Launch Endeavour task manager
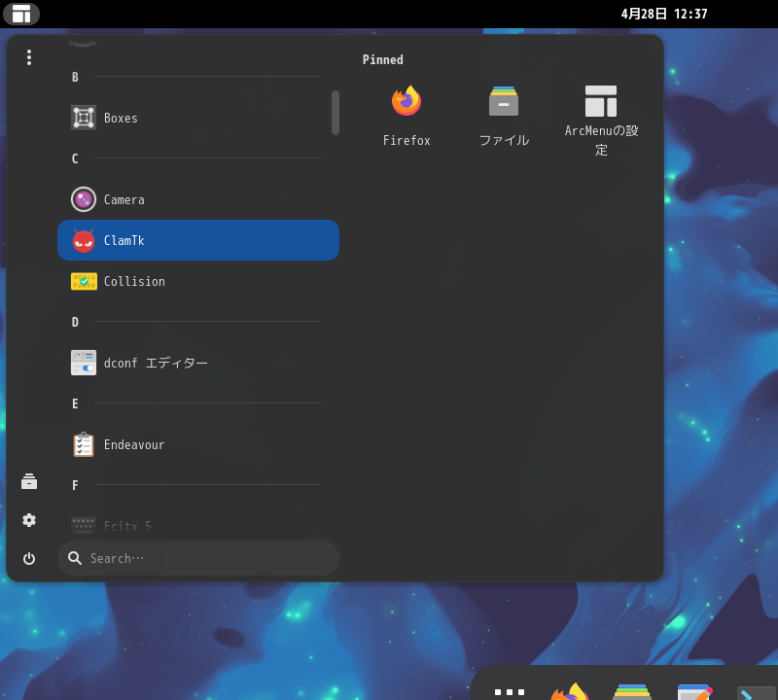The height and width of the screenshot is (700, 778). coord(198,444)
